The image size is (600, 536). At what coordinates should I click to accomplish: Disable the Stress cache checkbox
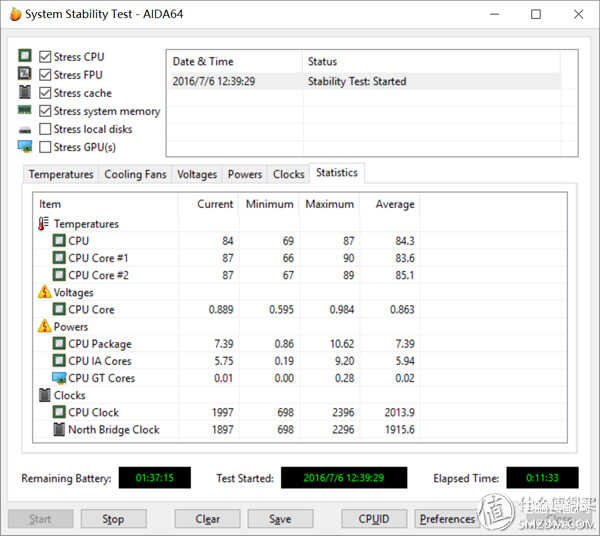pos(45,93)
